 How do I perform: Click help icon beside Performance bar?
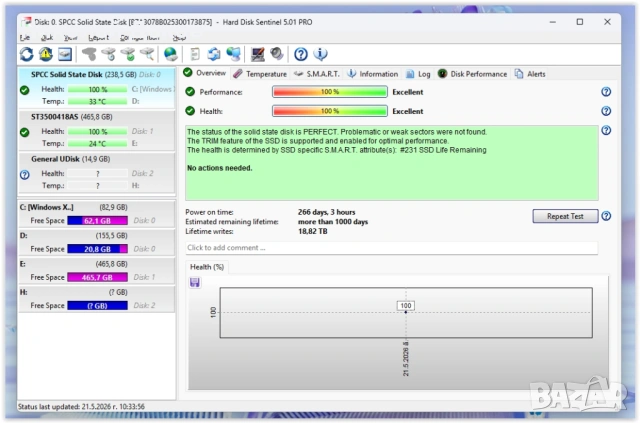[606, 92]
